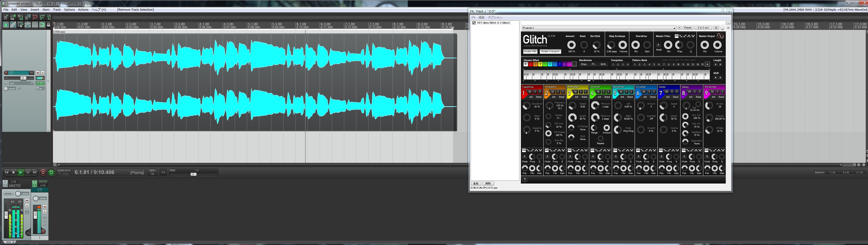Open project settings from the toolbar
This screenshot has width=868, height=245.
coord(28,17)
